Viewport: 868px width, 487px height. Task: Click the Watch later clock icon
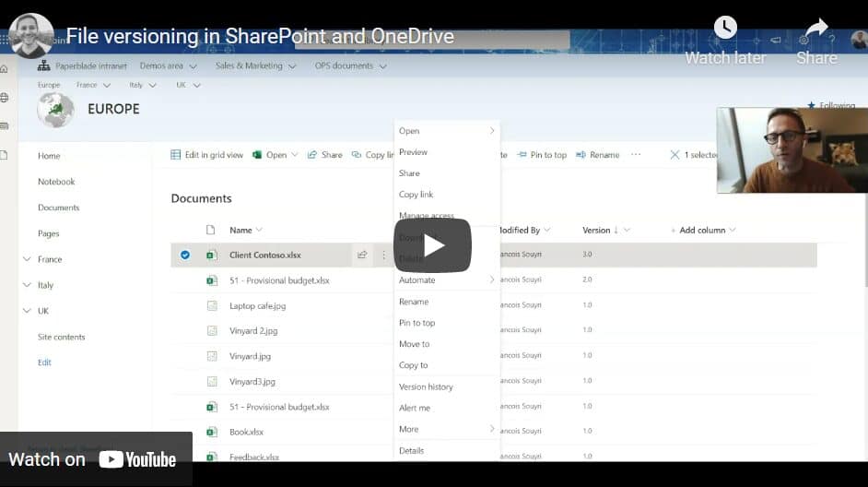(x=725, y=29)
